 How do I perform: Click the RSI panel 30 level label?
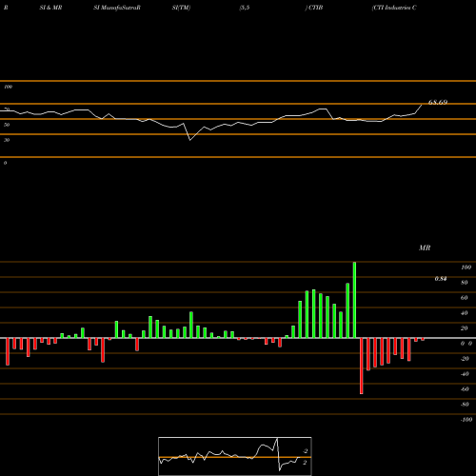point(7,140)
